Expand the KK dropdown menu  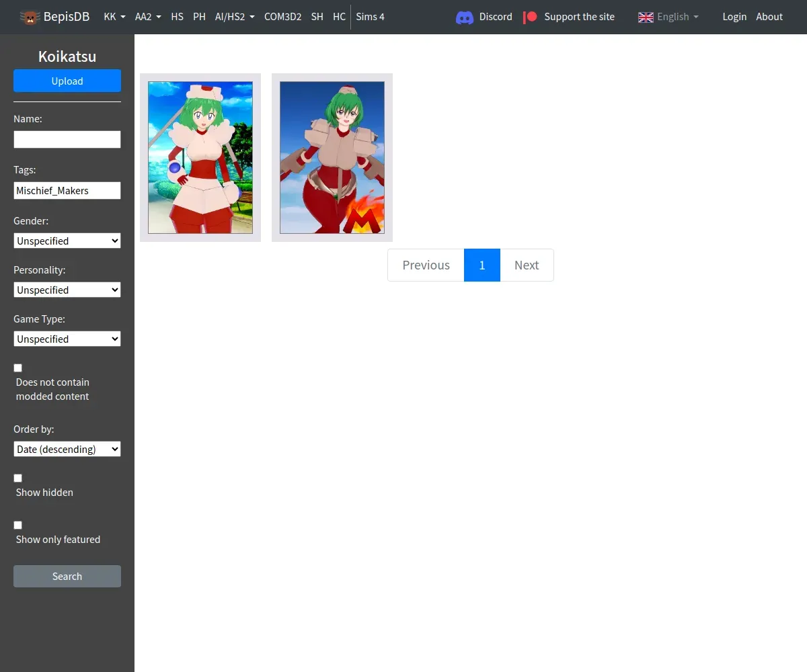pyautogui.click(x=115, y=17)
